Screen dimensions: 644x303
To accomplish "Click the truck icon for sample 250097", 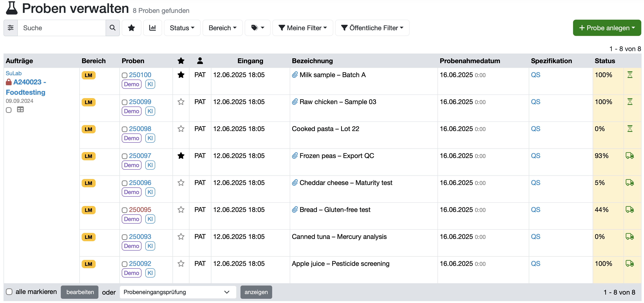I will click(x=630, y=156).
